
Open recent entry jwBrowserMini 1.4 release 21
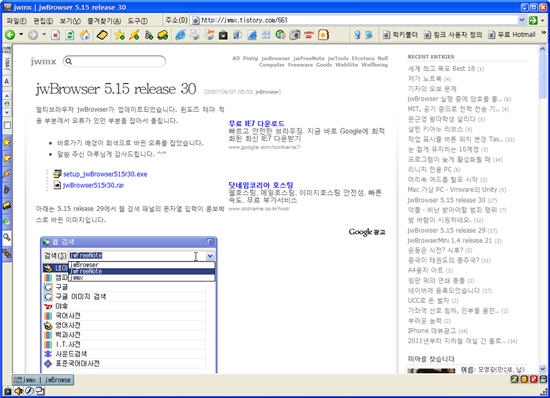pos(450,240)
